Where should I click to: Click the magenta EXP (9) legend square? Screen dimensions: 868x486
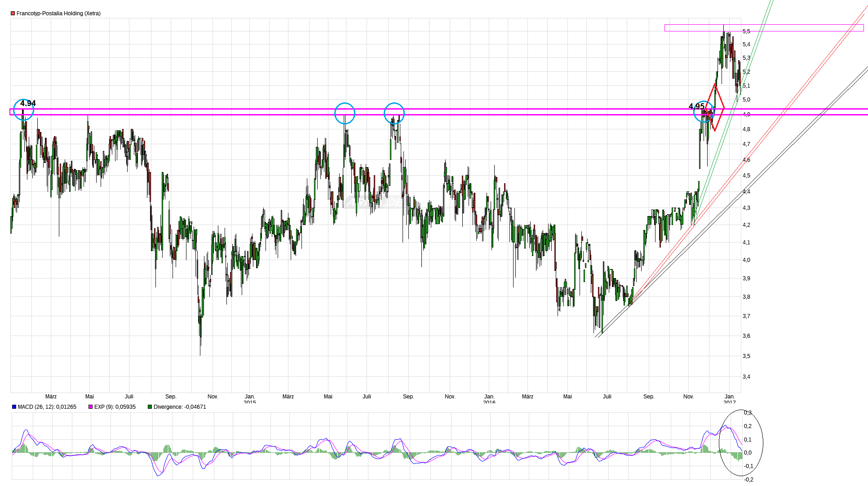point(91,407)
